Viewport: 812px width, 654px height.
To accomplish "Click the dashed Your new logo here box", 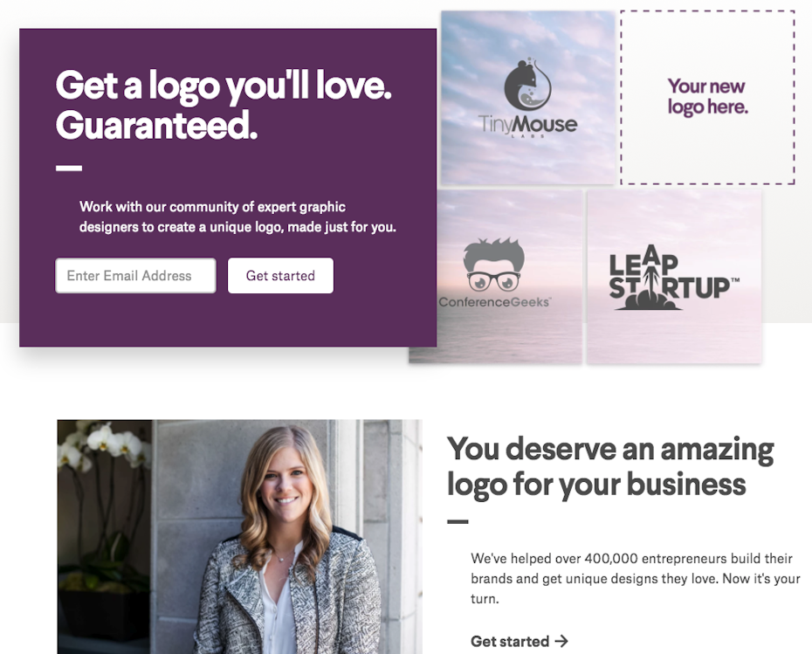I will (x=707, y=97).
